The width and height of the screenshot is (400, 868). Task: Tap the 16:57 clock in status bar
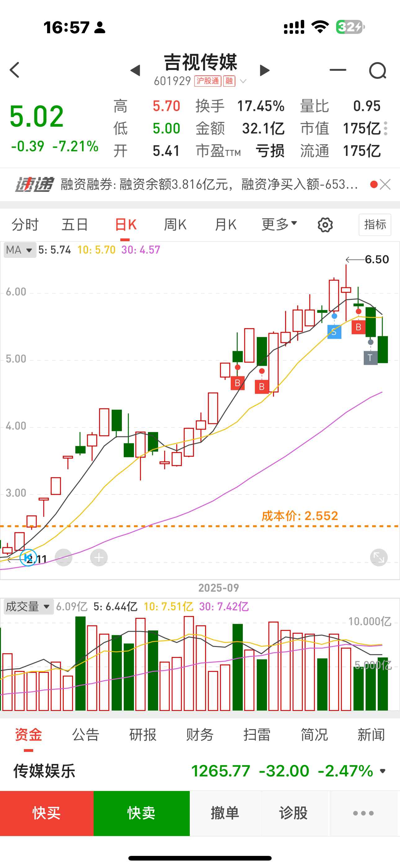click(x=66, y=27)
